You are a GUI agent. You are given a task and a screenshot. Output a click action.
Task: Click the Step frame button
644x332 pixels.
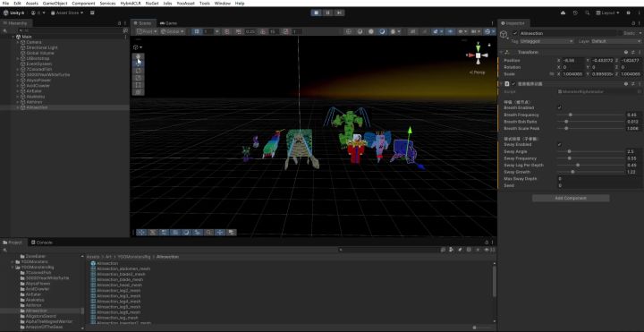pos(339,13)
